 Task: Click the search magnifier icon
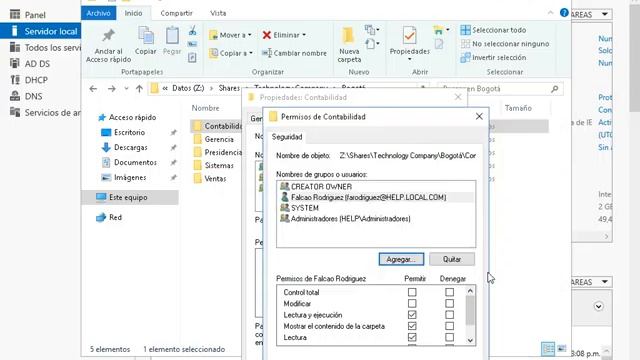[x=554, y=89]
